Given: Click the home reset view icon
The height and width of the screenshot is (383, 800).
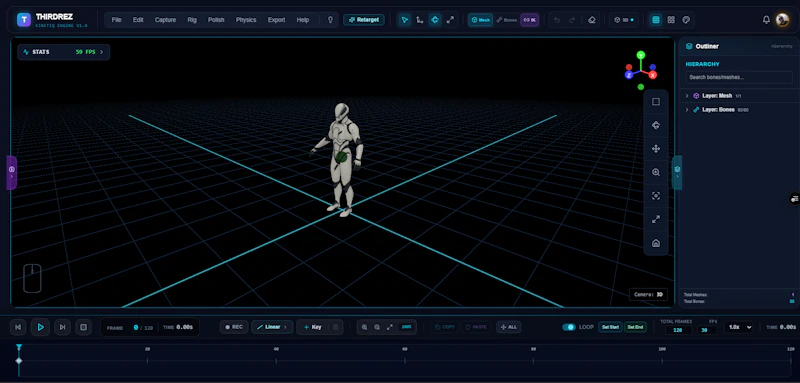Looking at the screenshot, I should [656, 243].
